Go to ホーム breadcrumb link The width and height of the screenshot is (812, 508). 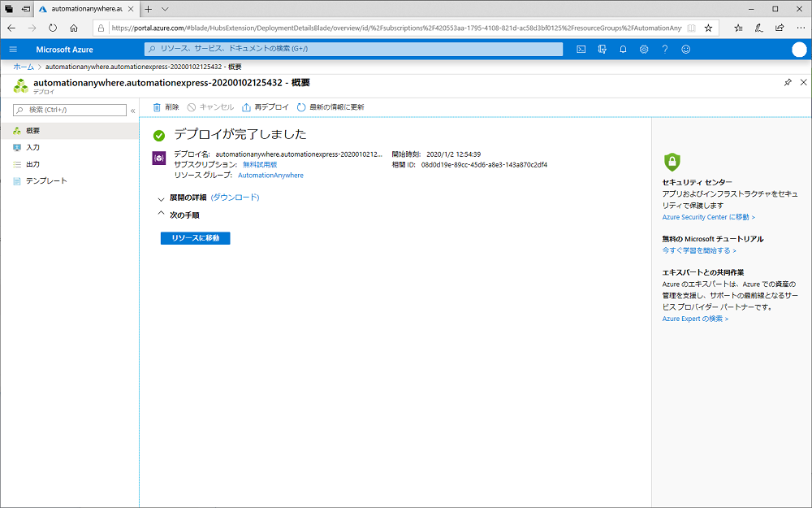pyautogui.click(x=24, y=67)
